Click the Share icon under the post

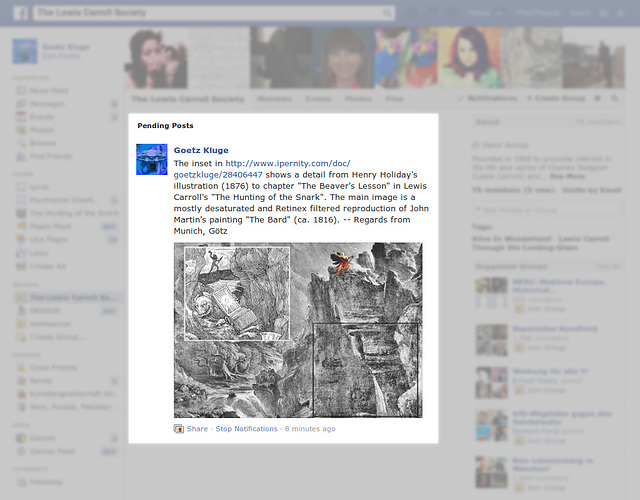(x=178, y=429)
